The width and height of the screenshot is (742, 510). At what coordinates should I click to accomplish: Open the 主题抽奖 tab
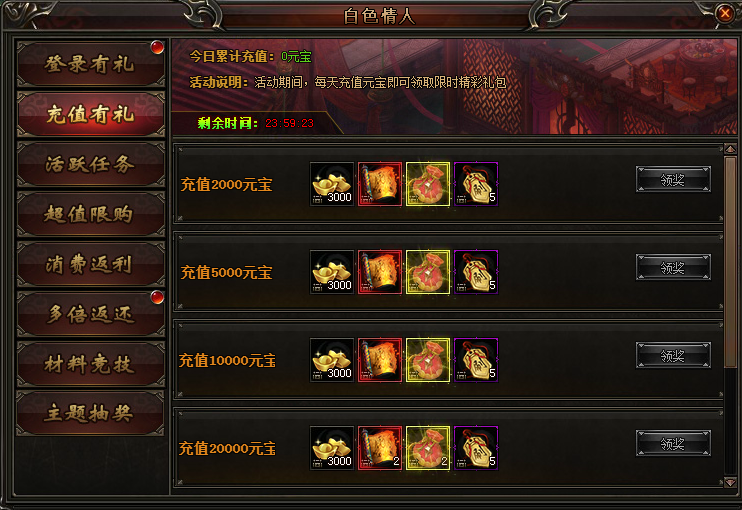[x=91, y=413]
